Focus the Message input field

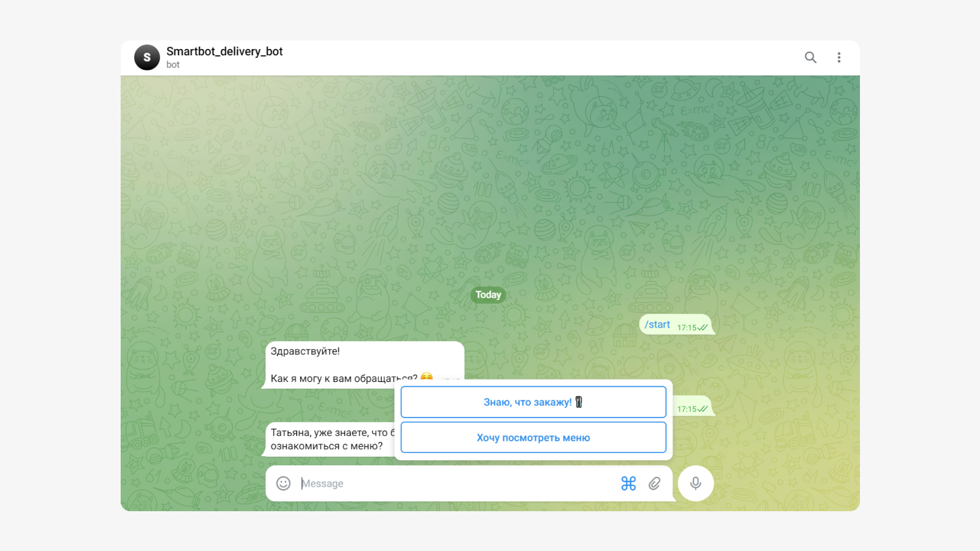point(456,484)
